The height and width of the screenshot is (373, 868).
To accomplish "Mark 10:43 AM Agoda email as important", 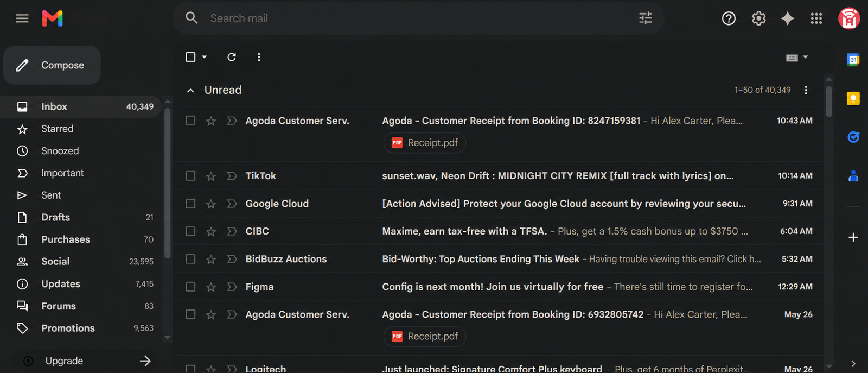I will (x=232, y=121).
